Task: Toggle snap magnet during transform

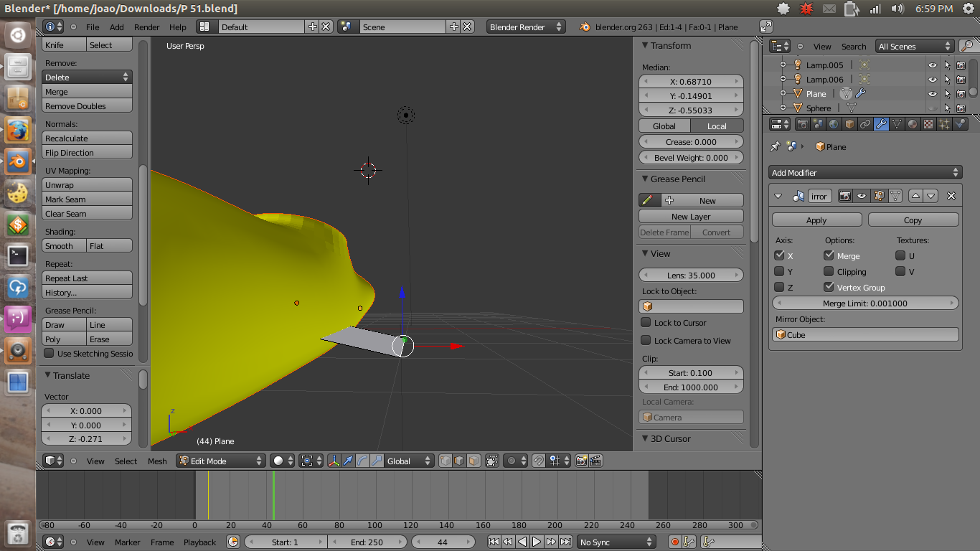Action: click(539, 461)
